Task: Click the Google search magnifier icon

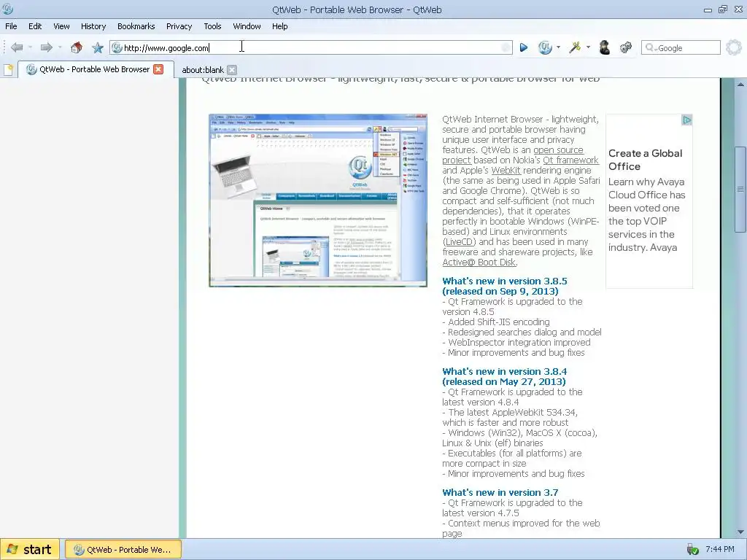Action: 650,47
